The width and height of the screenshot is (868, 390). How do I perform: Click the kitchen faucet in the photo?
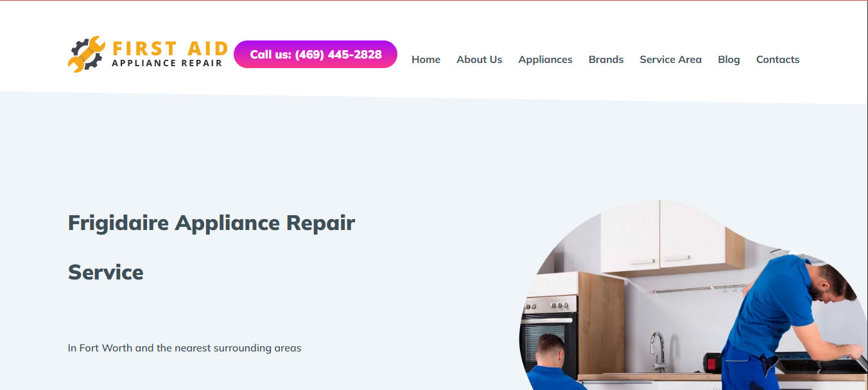(658, 351)
